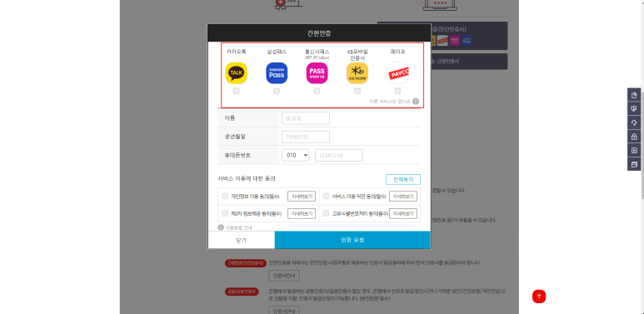Open the 다른 서비스는 없나요 link
Screen dimensions: 644x314
(390, 102)
